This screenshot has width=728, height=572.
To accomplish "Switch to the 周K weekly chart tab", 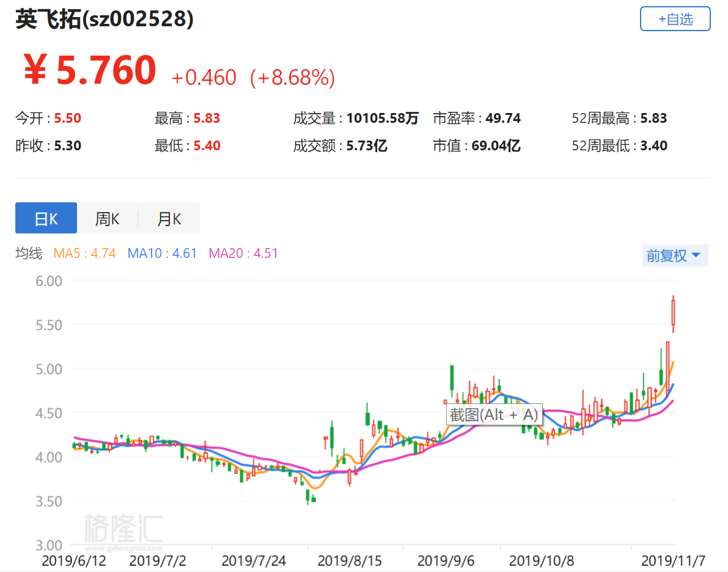I will pyautogui.click(x=107, y=218).
